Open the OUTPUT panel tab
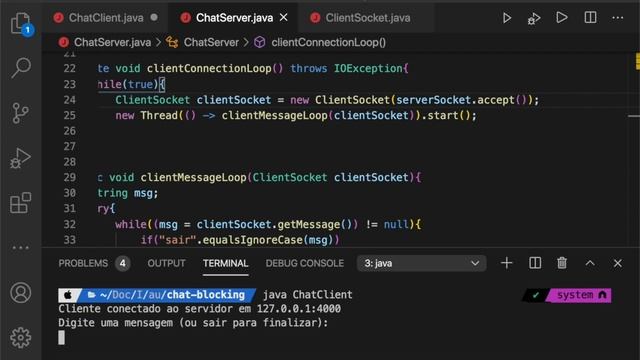The height and width of the screenshot is (360, 640). (x=166, y=263)
